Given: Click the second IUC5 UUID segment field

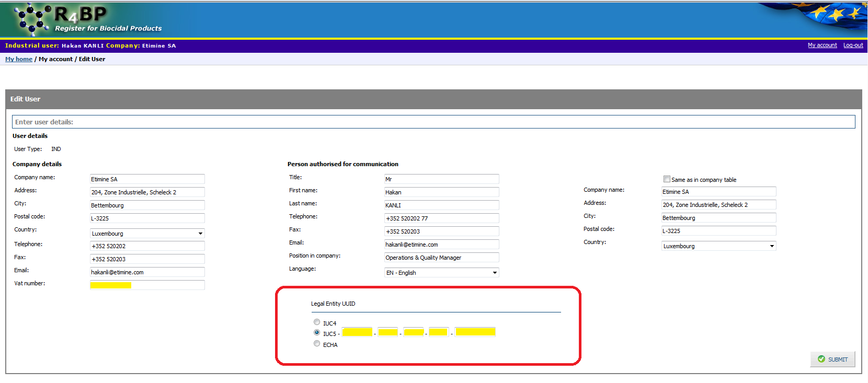Looking at the screenshot, I should [x=388, y=332].
